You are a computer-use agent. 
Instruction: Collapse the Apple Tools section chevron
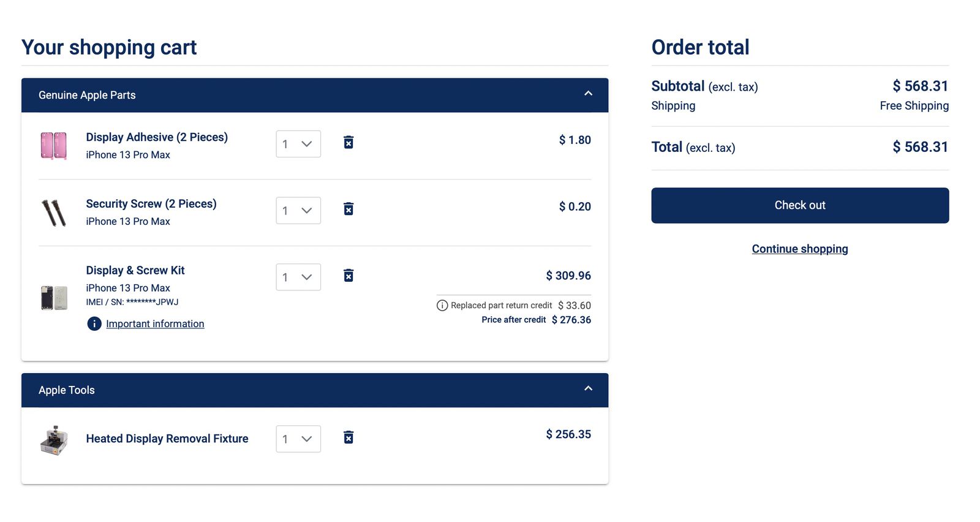pyautogui.click(x=588, y=388)
